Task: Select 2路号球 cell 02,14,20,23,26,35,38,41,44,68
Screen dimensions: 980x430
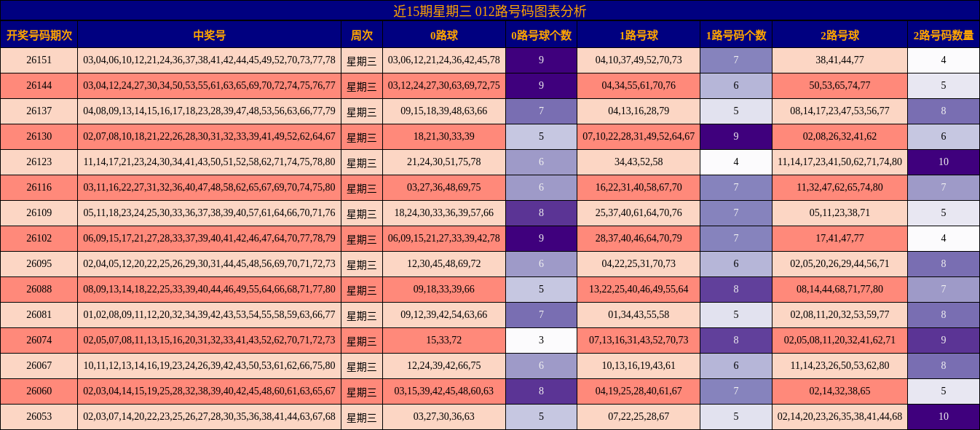Action: pos(839,417)
